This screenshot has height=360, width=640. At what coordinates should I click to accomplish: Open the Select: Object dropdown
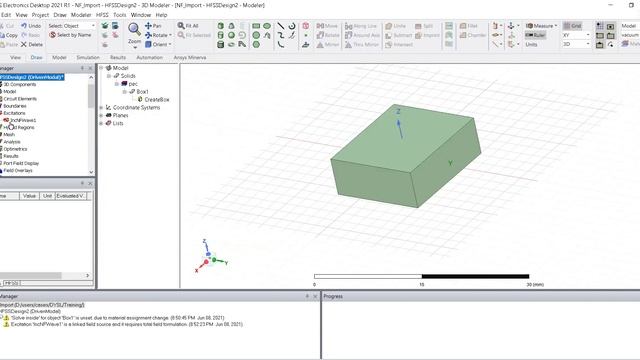pos(71,26)
